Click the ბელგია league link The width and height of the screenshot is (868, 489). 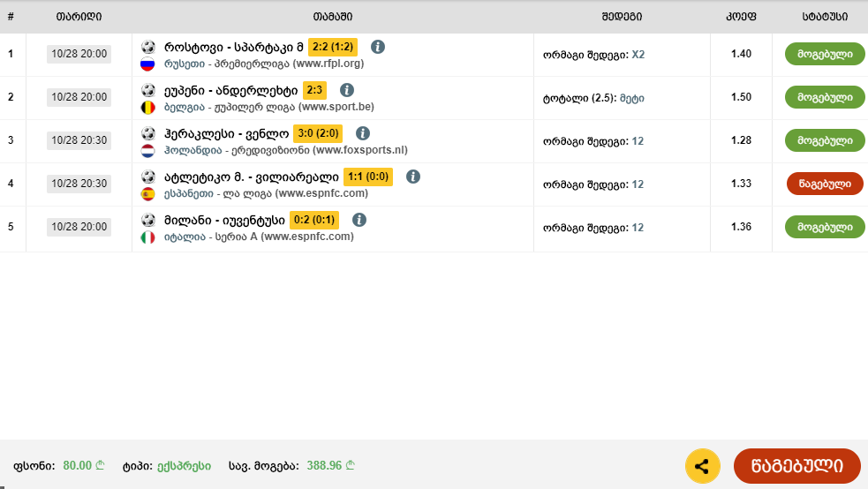click(185, 107)
